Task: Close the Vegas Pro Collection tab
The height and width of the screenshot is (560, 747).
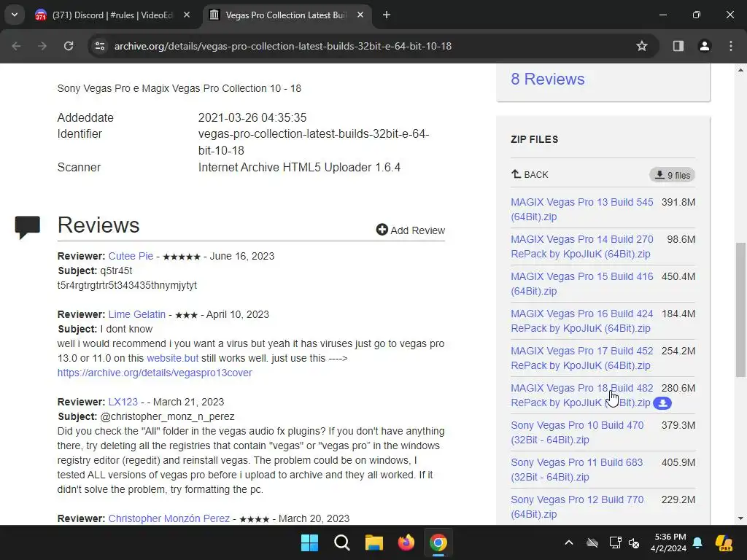Action: coord(360,15)
